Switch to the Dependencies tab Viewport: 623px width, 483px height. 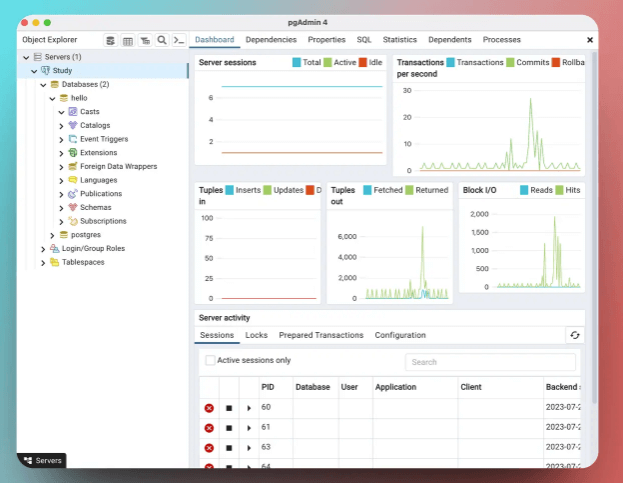pyautogui.click(x=271, y=40)
